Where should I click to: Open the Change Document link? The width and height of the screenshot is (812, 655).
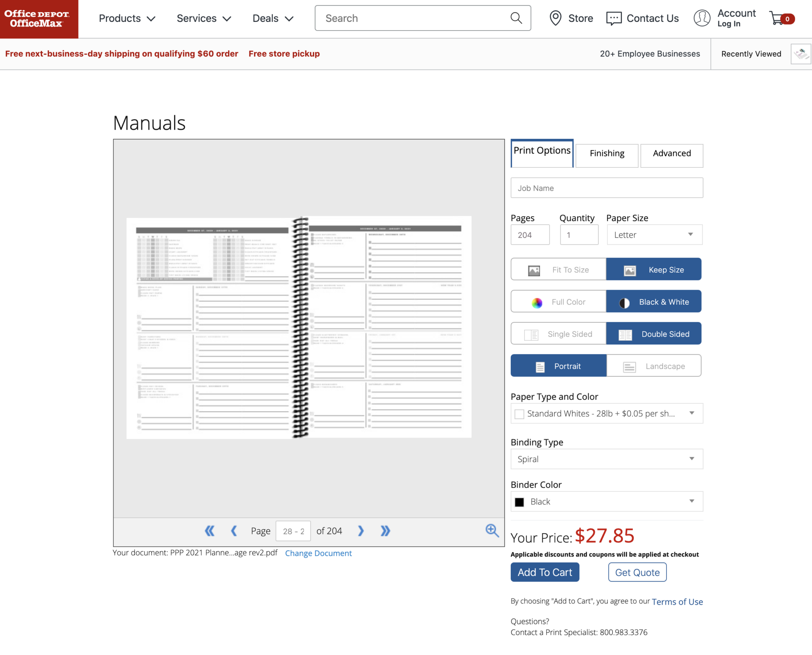click(318, 553)
